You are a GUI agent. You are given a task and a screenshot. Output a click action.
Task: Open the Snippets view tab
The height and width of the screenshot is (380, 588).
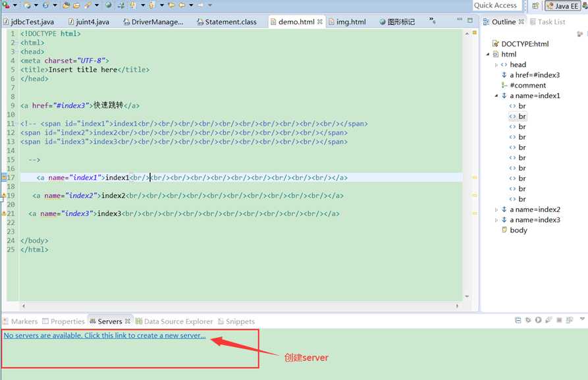click(x=236, y=321)
